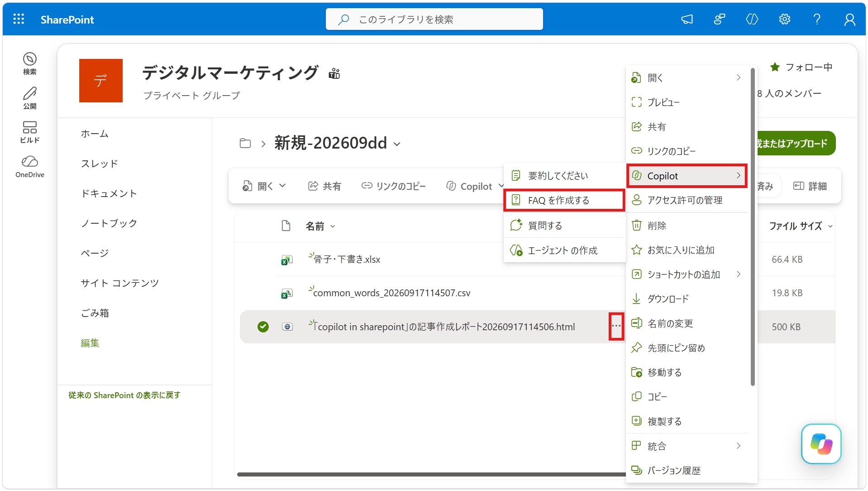Click the file icon of common_words csv
This screenshot has height=491, width=868.
(287, 293)
